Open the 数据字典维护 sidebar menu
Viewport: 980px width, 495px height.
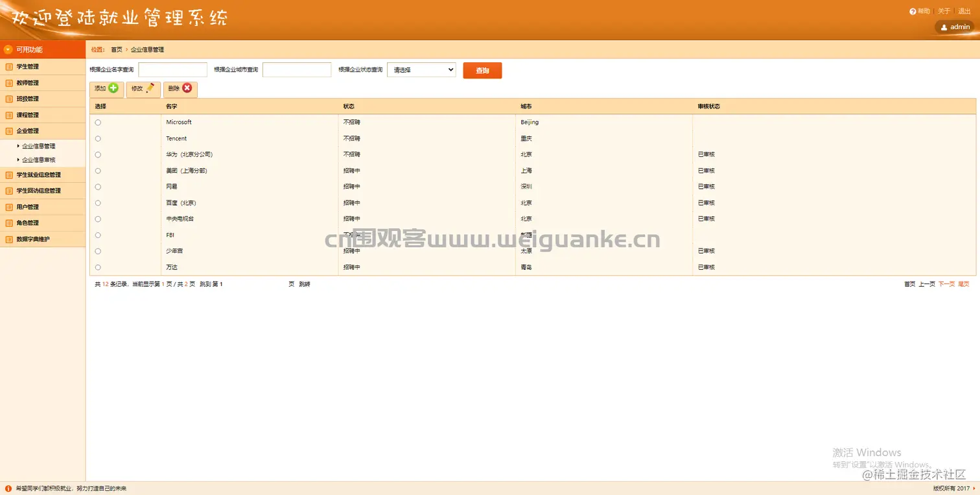[43, 239]
